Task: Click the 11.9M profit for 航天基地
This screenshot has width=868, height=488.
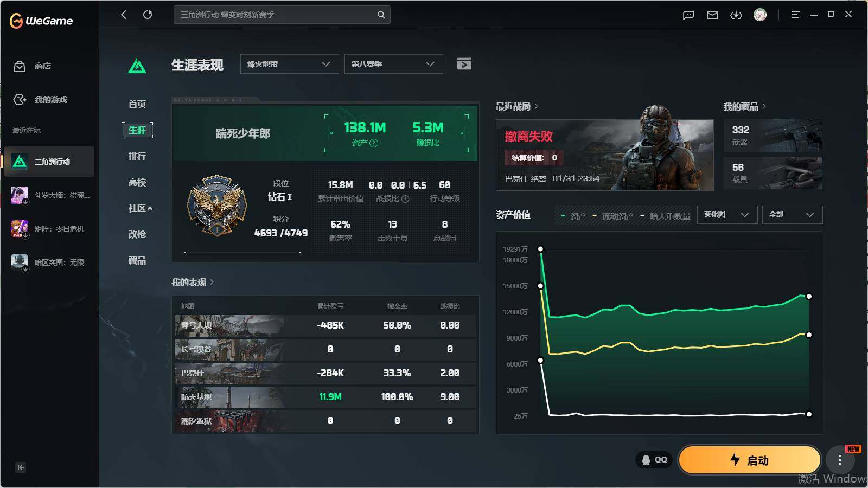Action: tap(330, 397)
